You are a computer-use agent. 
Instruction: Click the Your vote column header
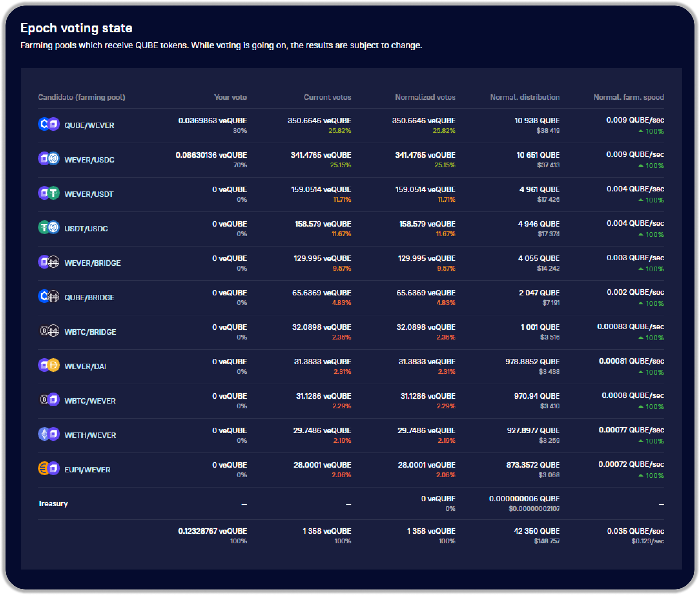click(230, 97)
